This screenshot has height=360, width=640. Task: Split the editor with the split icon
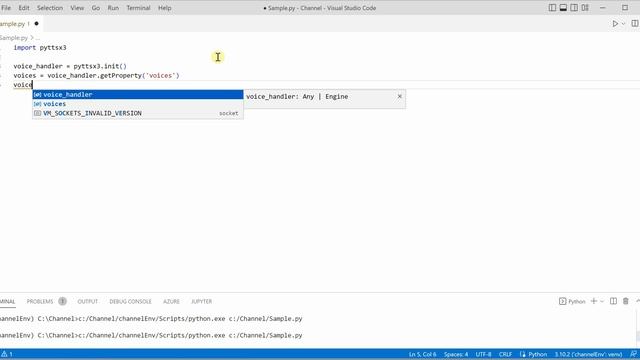pyautogui.click(x=635, y=24)
